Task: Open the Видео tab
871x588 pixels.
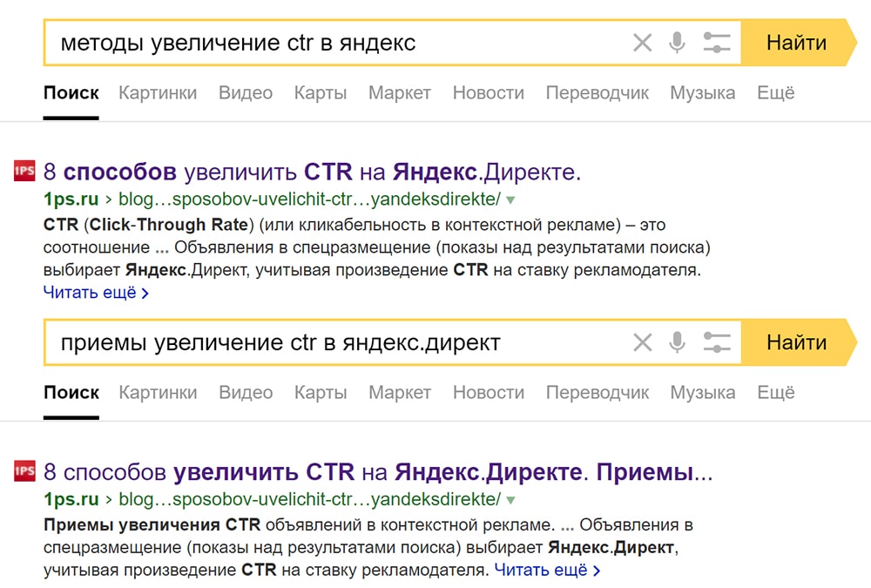Action: point(245,92)
